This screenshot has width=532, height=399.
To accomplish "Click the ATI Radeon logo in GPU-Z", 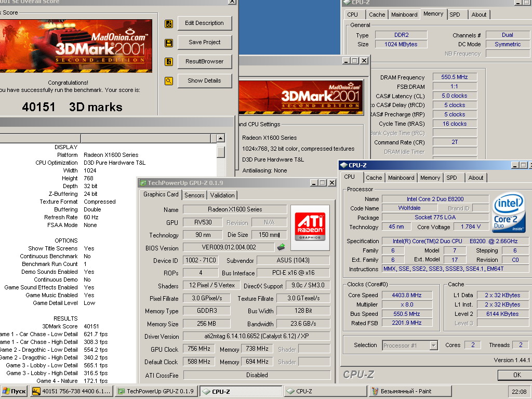I will [x=310, y=228].
